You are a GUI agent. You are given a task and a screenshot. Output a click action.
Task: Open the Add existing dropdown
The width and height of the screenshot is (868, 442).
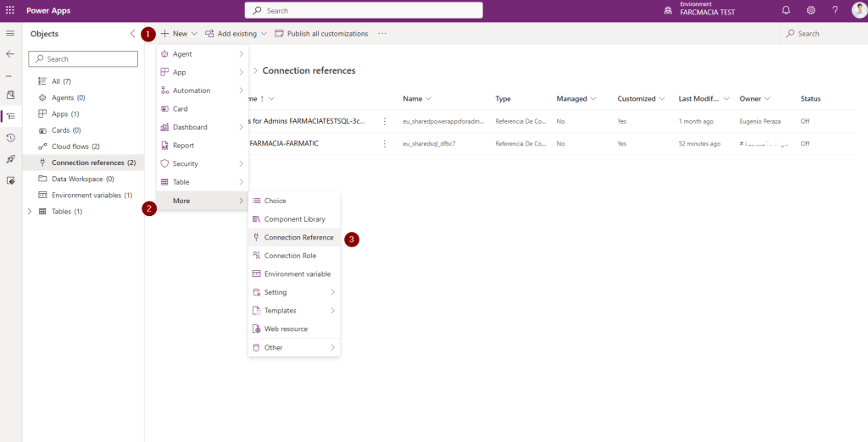pyautogui.click(x=236, y=34)
